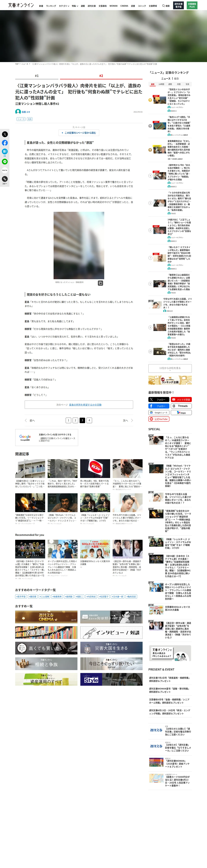207x868 pixels.
Task: Open the 高くても買いたい banner
Action: pyautogui.click(x=46, y=648)
